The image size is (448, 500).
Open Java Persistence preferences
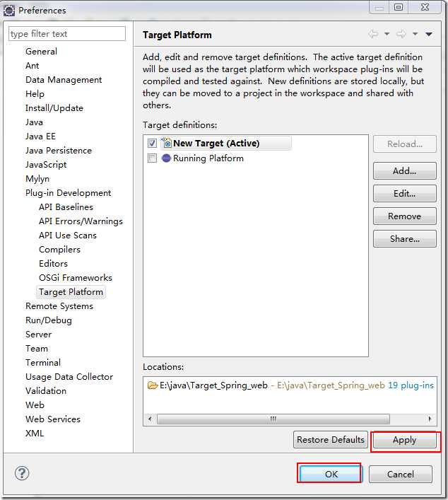(x=59, y=150)
